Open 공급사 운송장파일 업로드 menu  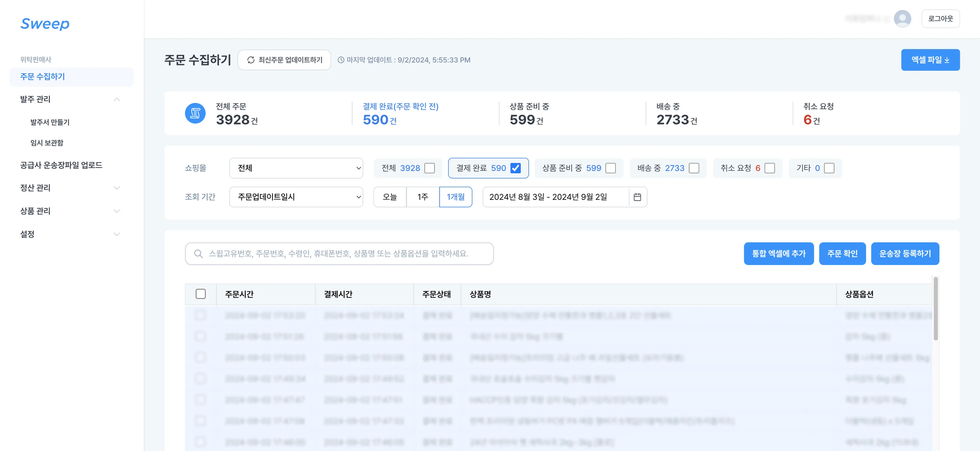tap(61, 165)
